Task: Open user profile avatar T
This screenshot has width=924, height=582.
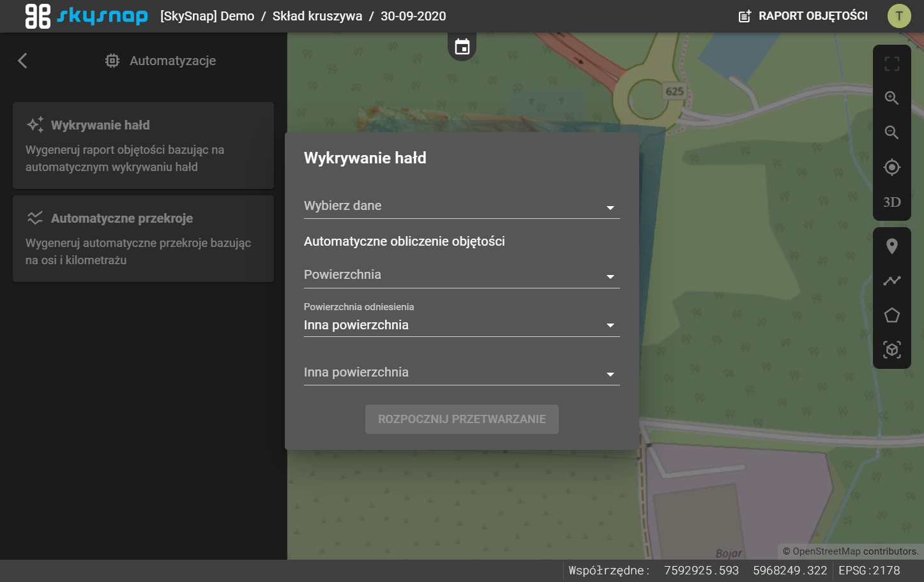Action: pyautogui.click(x=899, y=16)
